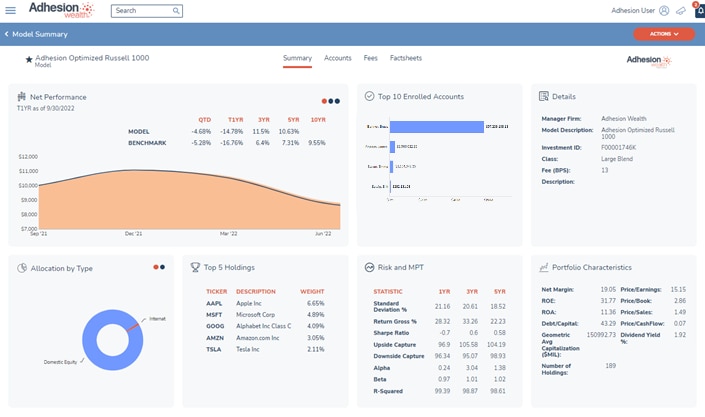Open the Adhesion User profile icon
The image size is (705, 417).
point(664,10)
